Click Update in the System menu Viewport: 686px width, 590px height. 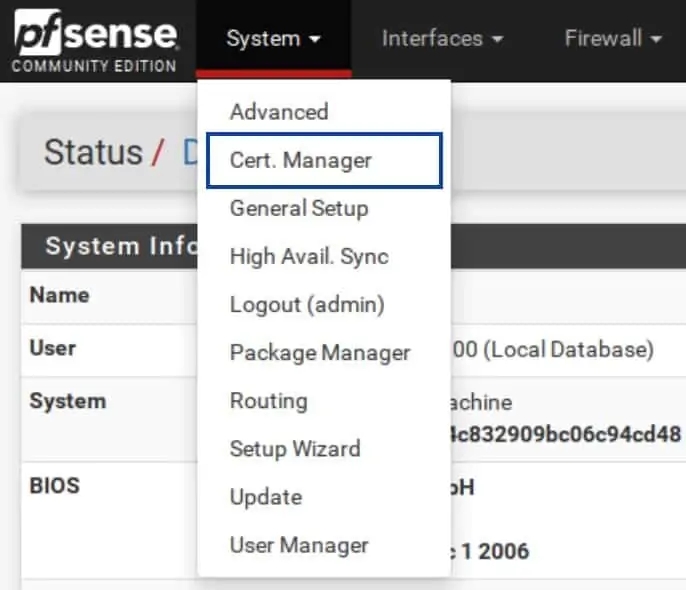pyautogui.click(x=265, y=497)
